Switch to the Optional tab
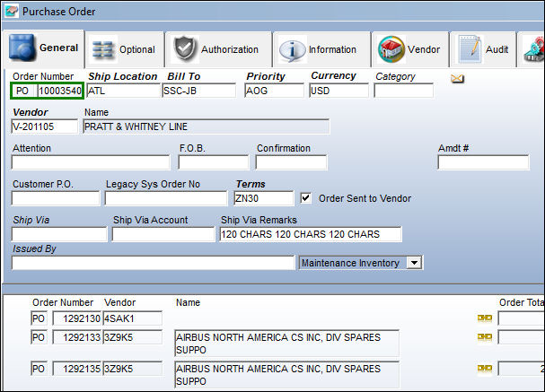 125,49
